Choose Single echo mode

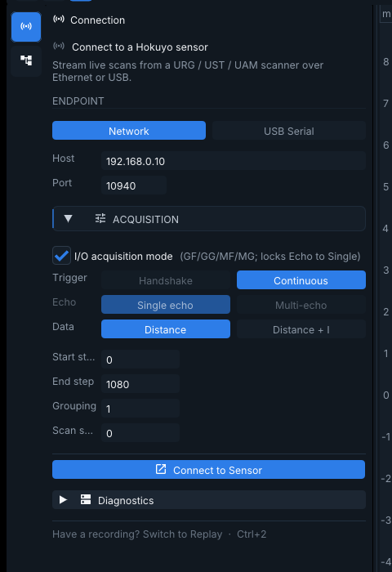(166, 305)
